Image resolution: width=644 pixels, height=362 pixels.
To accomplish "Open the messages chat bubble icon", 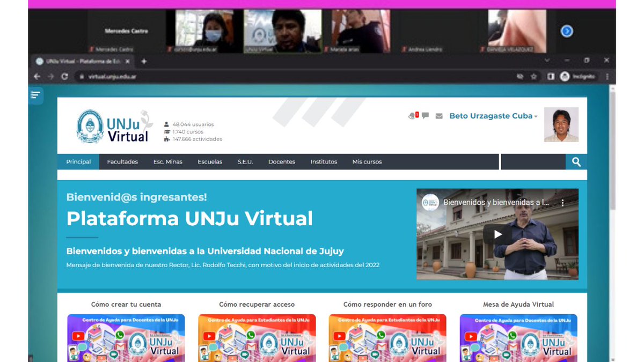I will click(x=425, y=115).
